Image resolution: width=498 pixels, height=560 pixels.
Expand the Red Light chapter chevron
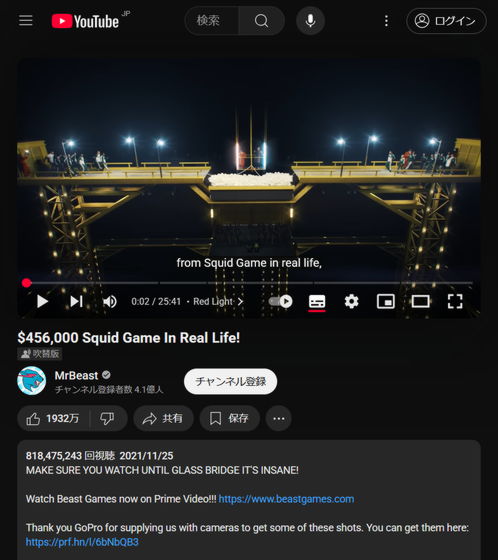pos(240,302)
